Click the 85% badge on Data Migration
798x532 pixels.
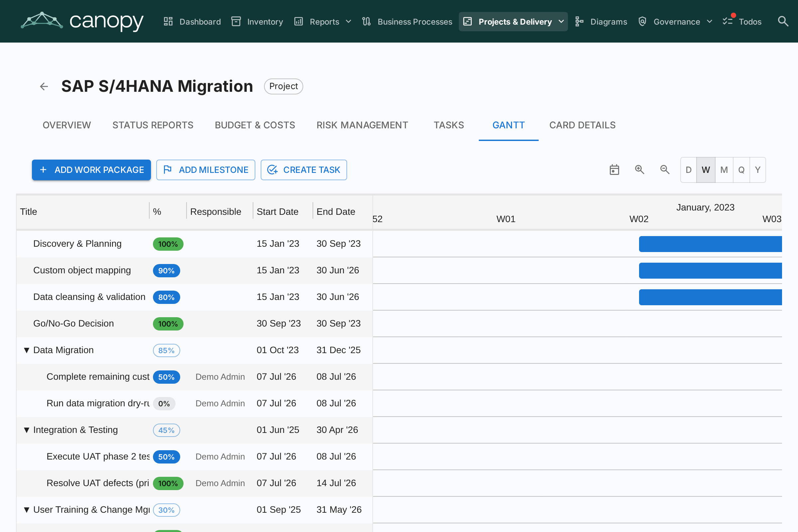(166, 350)
